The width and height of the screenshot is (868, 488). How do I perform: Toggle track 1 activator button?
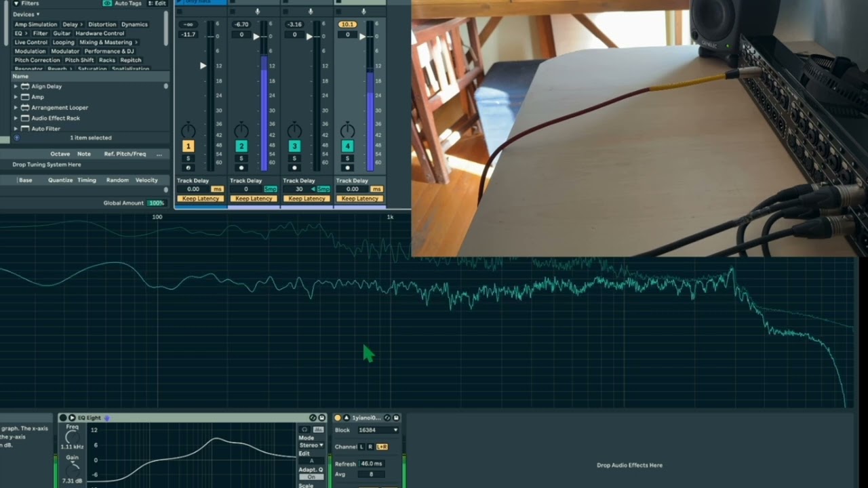pos(188,146)
